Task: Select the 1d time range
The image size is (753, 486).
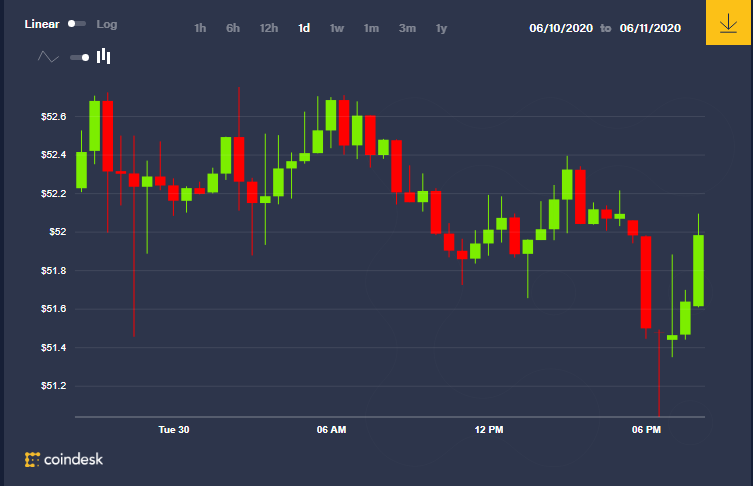Action: tap(304, 28)
